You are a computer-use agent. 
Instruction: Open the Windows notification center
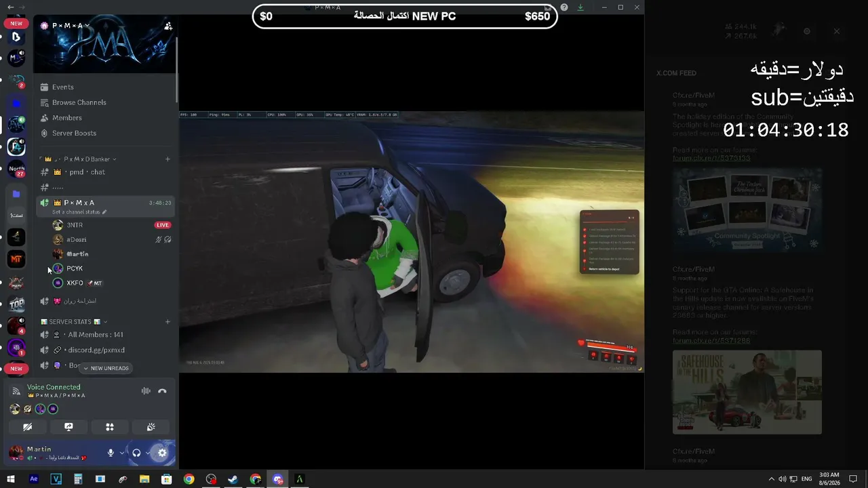(x=853, y=479)
